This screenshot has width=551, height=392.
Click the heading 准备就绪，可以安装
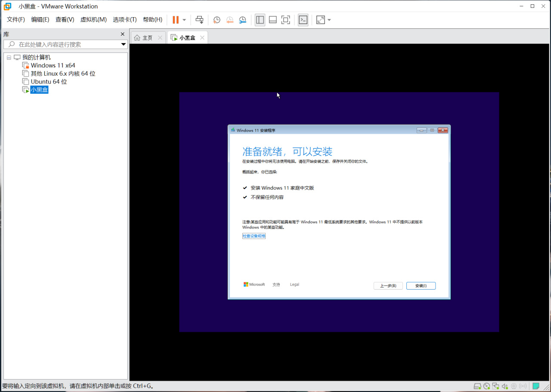click(288, 151)
